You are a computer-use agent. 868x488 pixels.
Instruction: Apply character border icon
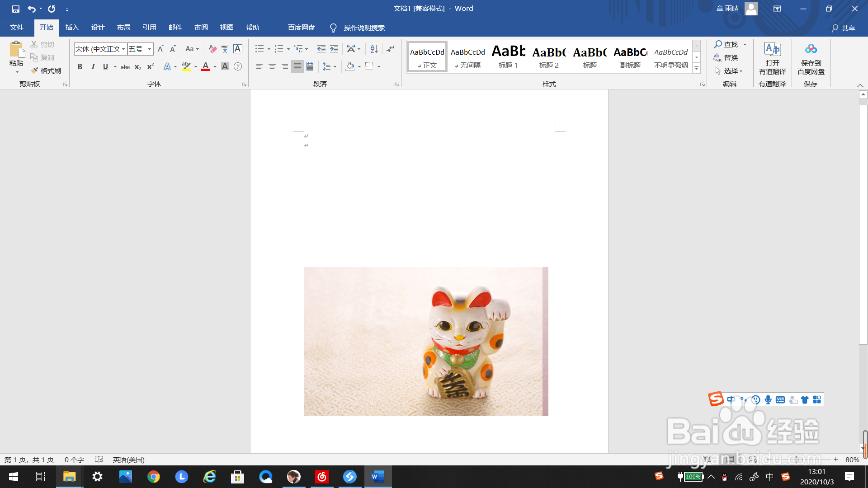(x=238, y=49)
